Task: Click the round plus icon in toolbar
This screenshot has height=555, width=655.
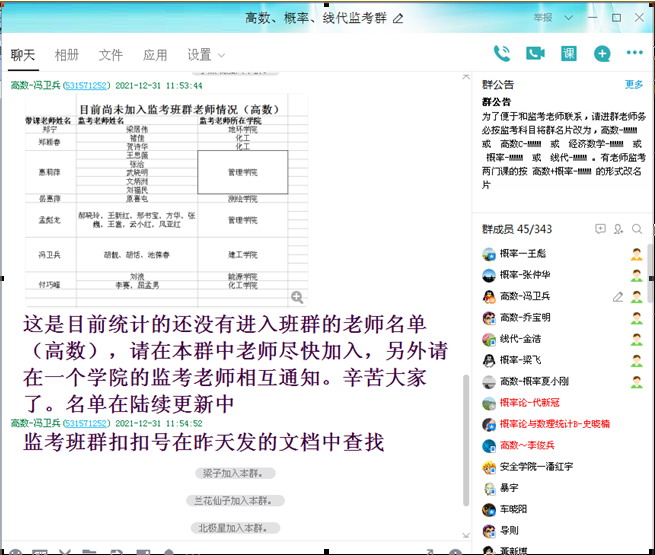Action: point(602,54)
